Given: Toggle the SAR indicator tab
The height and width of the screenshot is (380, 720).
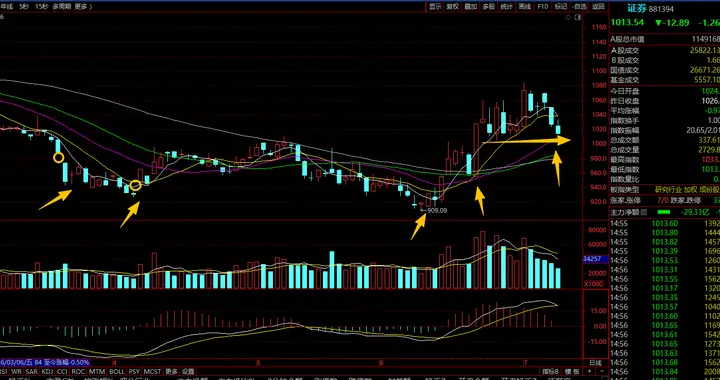Looking at the screenshot, I should point(31,371).
